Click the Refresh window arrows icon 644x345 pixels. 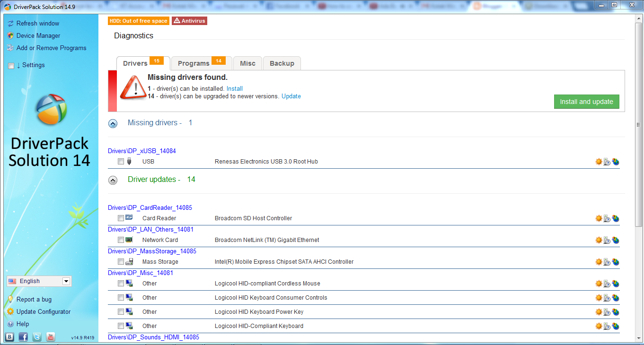pos(10,24)
